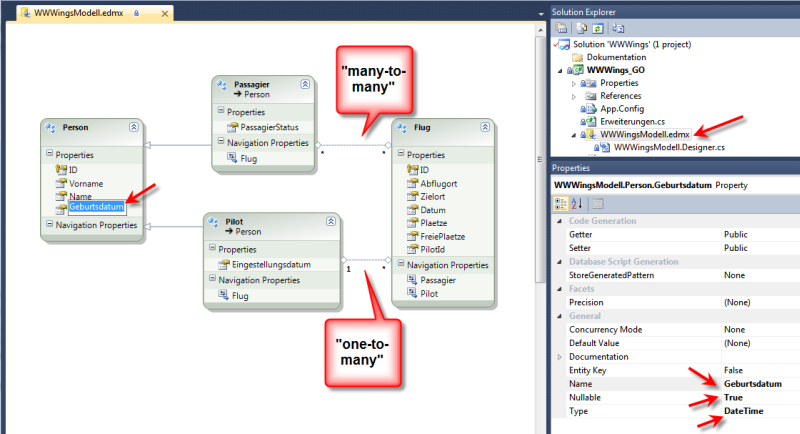This screenshot has height=434, width=800.
Task: Click the lock icon on WWWingsModell.edmx tab
Action: [x=136, y=13]
